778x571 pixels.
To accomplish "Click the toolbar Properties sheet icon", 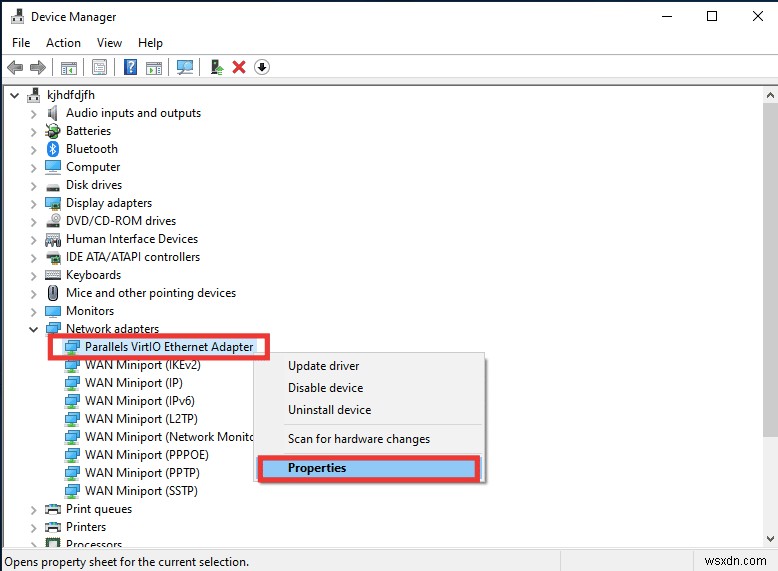I will tap(99, 67).
